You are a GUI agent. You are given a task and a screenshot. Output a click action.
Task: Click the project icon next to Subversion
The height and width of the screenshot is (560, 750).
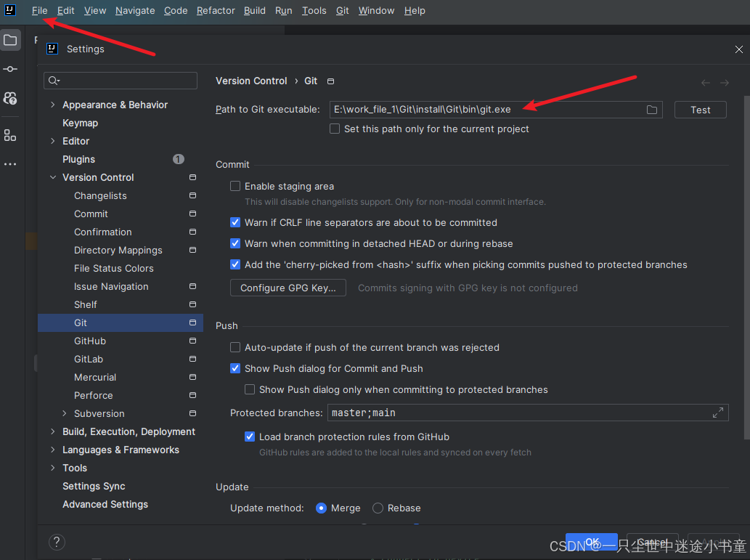pos(192,413)
